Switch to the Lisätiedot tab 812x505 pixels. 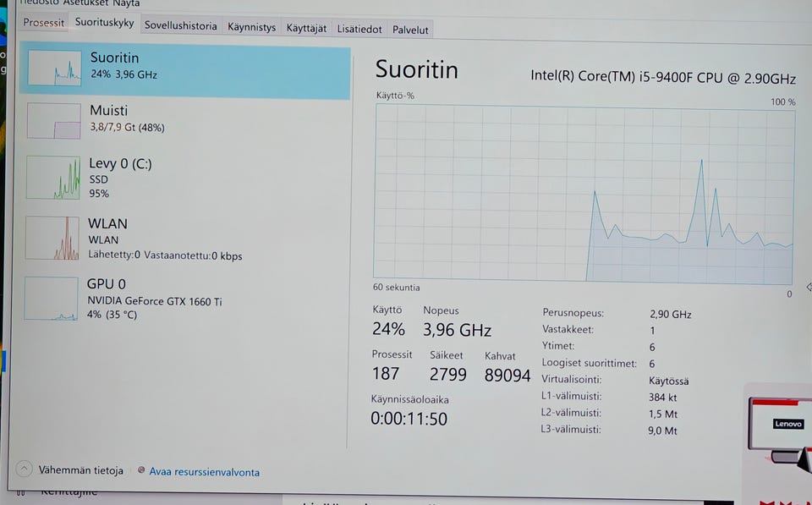tap(359, 29)
